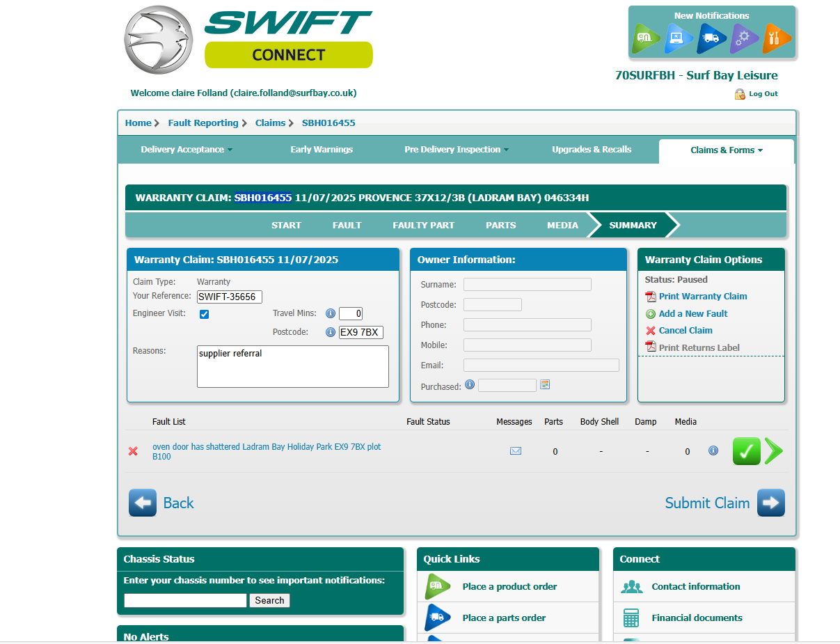Click the chassis Search button
Image resolution: width=840 pixels, height=644 pixels.
tap(269, 601)
